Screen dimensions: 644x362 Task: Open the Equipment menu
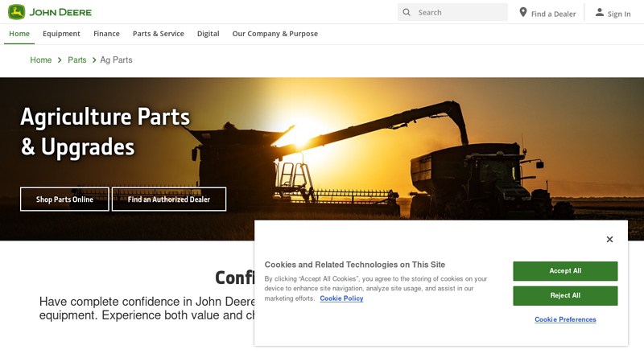click(x=61, y=34)
